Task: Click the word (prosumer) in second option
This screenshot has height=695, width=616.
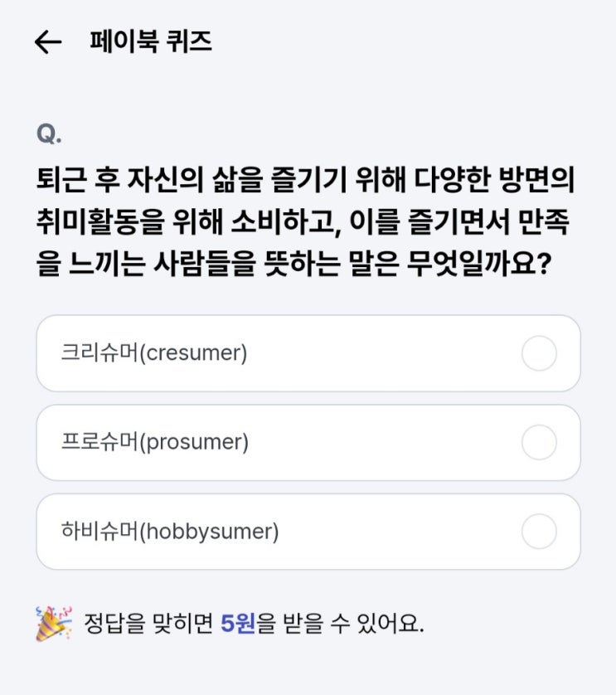Action: click(x=194, y=443)
